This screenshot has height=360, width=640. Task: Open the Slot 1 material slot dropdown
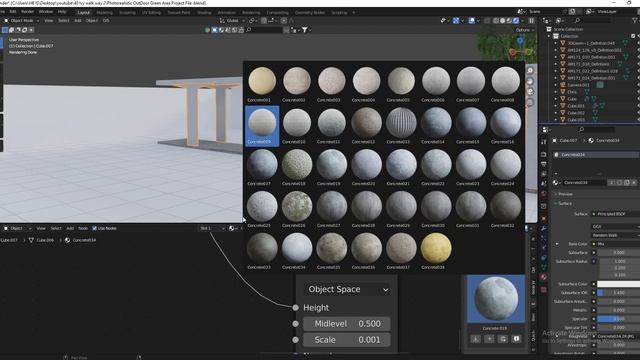pos(212,228)
